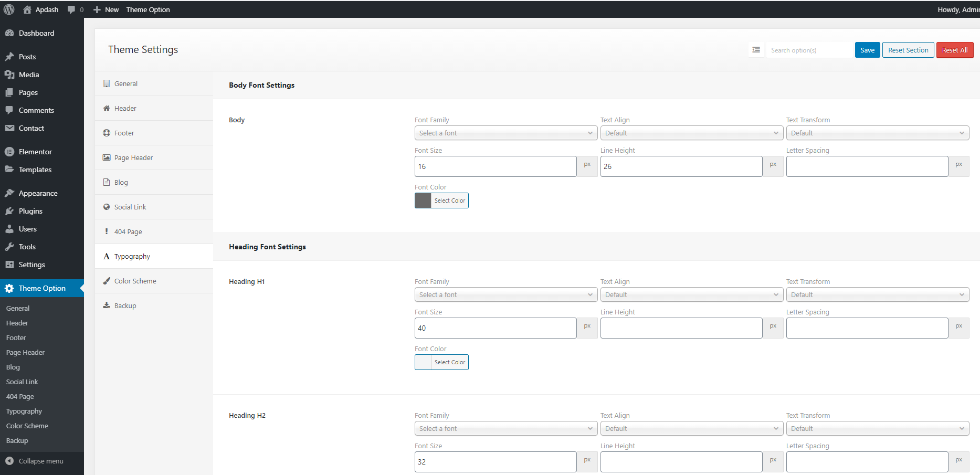The image size is (980, 475).
Task: Click the WordPress logo icon
Action: [9, 9]
